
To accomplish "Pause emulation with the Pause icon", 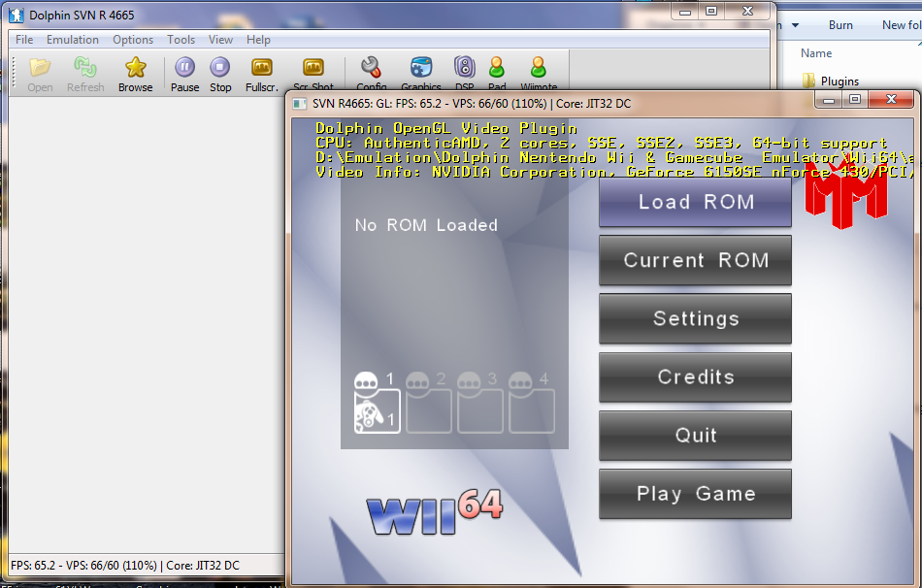I will [x=184, y=68].
